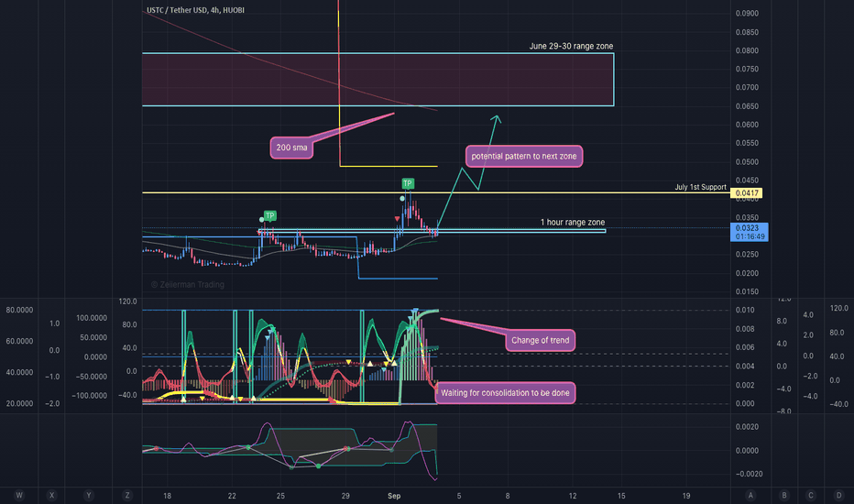Viewport: 854px width, 504px height.
Task: Click the blue 0.0323 current price tag
Action: [x=750, y=232]
